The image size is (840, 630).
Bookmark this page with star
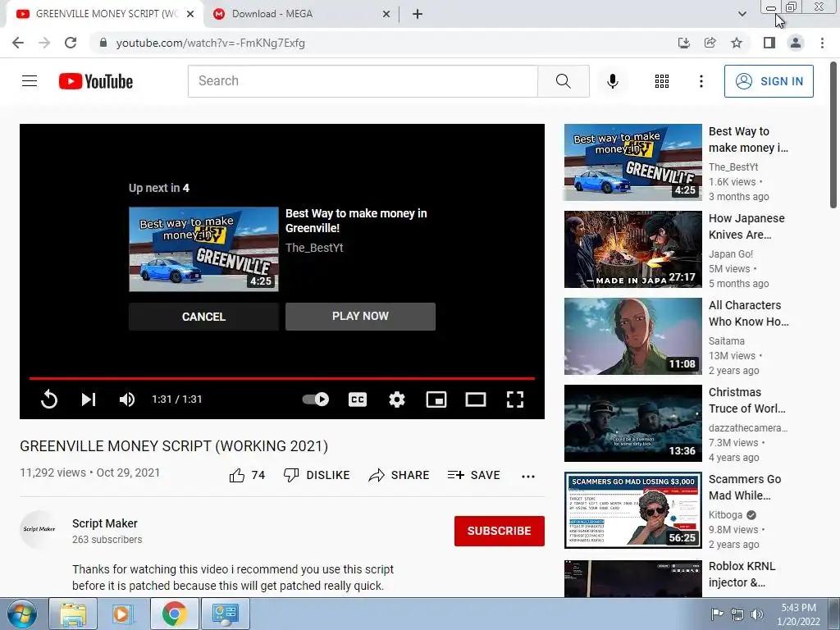pyautogui.click(x=737, y=43)
